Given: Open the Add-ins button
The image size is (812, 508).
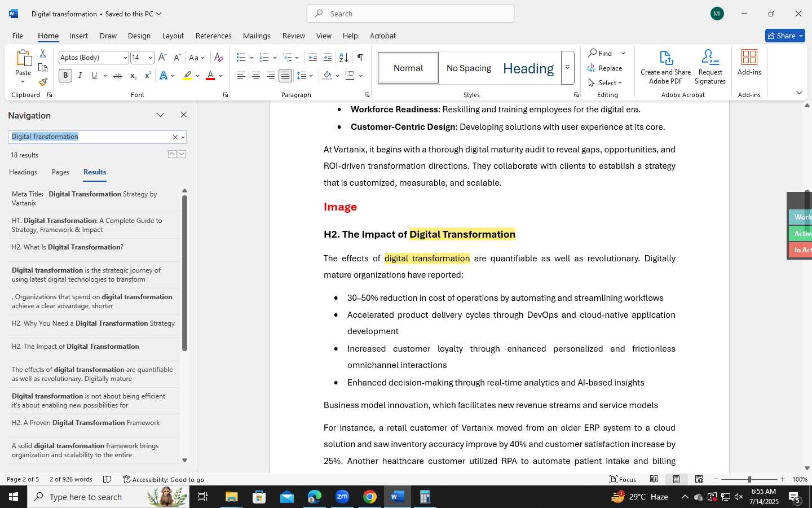Looking at the screenshot, I should click(749, 63).
